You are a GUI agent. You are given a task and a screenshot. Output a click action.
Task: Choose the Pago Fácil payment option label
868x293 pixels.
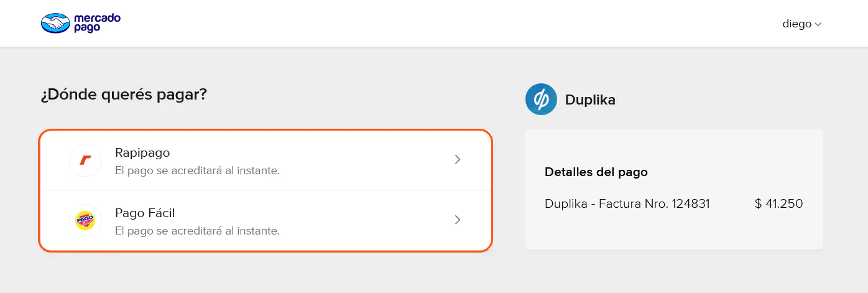click(145, 213)
